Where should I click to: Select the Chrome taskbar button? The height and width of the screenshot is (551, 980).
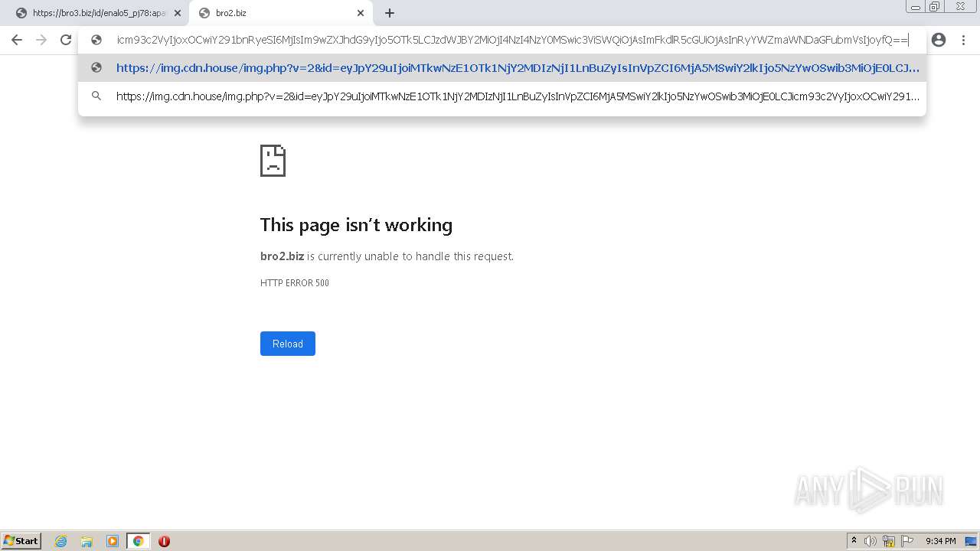click(138, 541)
